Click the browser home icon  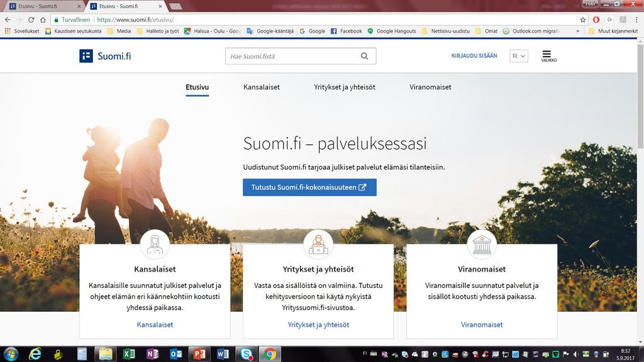coord(43,19)
